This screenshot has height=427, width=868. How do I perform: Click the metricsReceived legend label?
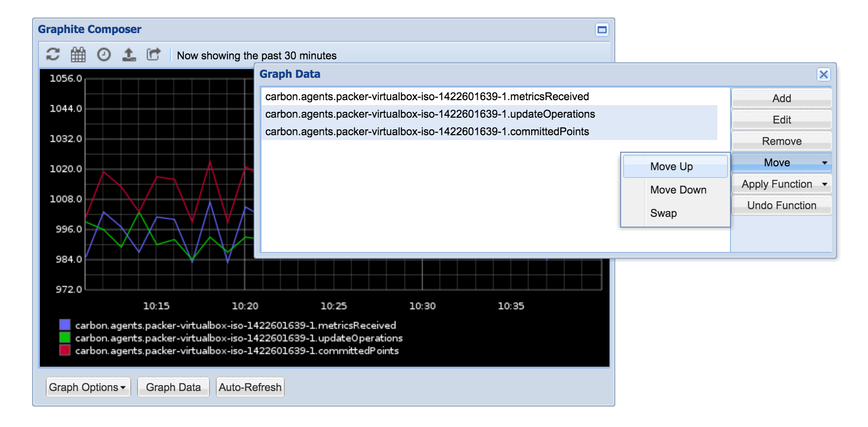click(236, 325)
